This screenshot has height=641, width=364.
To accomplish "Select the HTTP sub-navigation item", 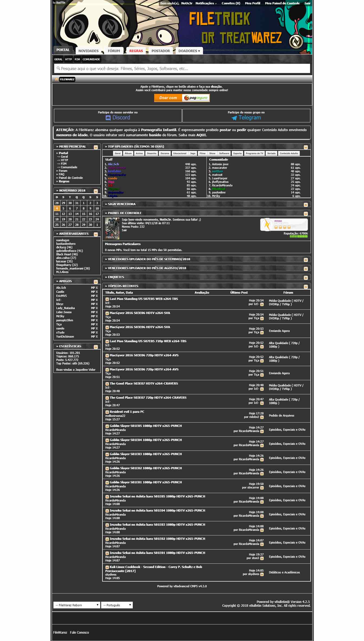I will pyautogui.click(x=69, y=59).
